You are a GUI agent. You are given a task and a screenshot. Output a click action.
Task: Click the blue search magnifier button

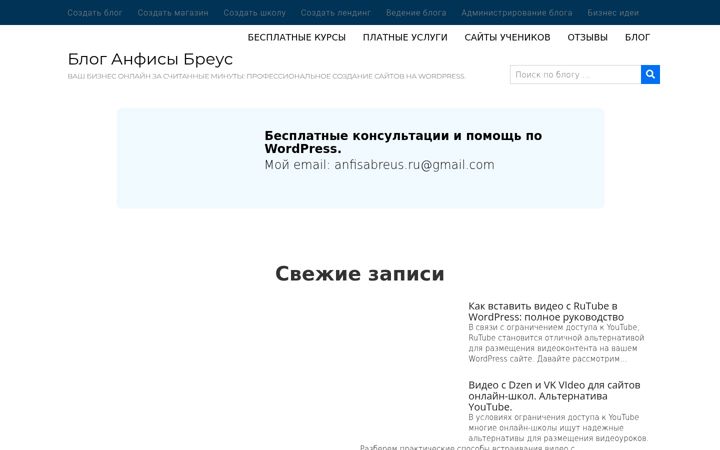point(650,74)
